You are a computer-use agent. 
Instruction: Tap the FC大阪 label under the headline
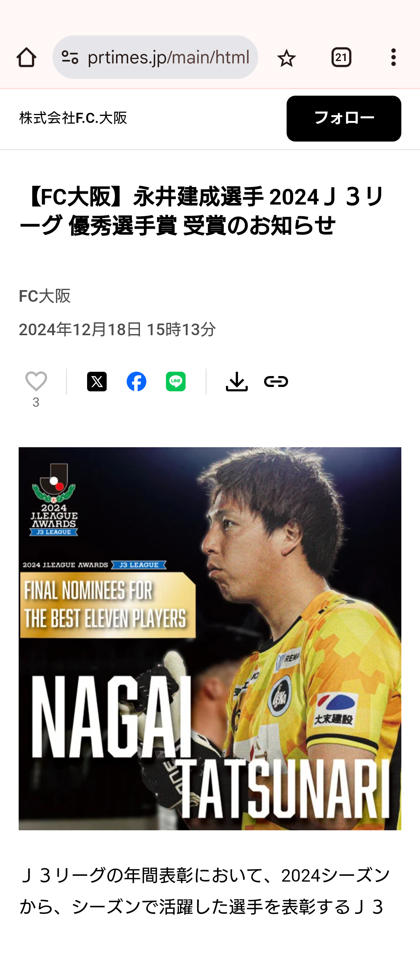(x=45, y=296)
